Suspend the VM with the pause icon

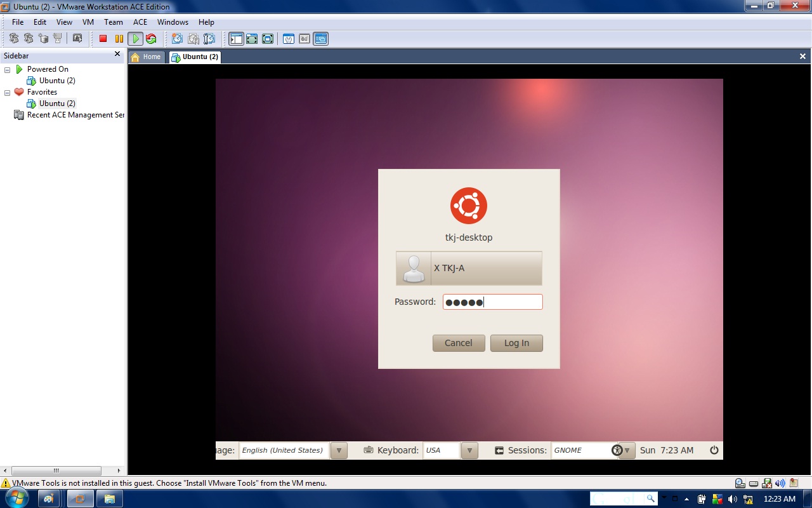[119, 39]
